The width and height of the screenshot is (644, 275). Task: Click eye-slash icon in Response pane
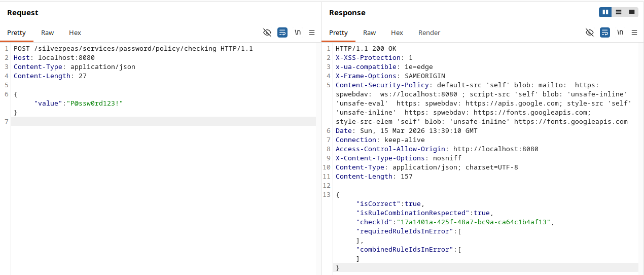coord(589,32)
